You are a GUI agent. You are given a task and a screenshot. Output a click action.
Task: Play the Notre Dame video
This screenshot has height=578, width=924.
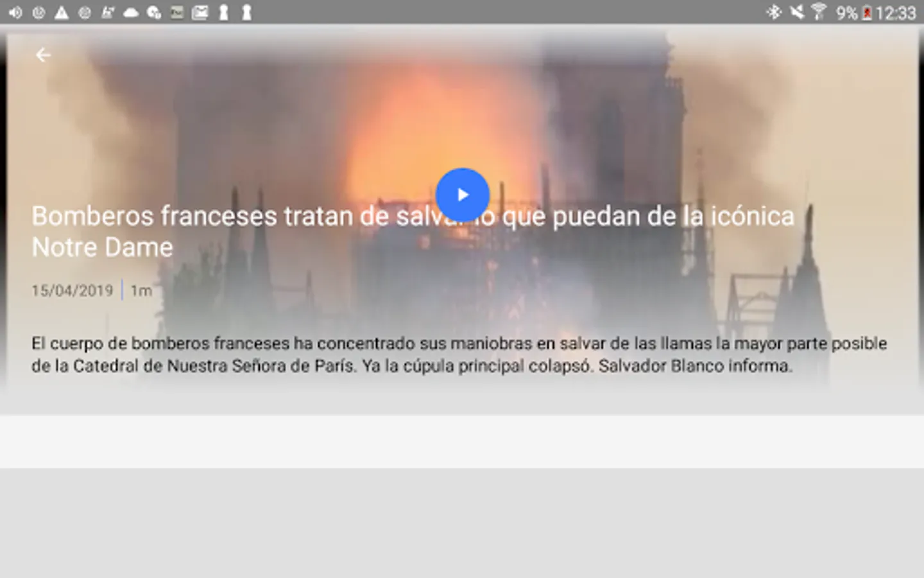click(462, 195)
